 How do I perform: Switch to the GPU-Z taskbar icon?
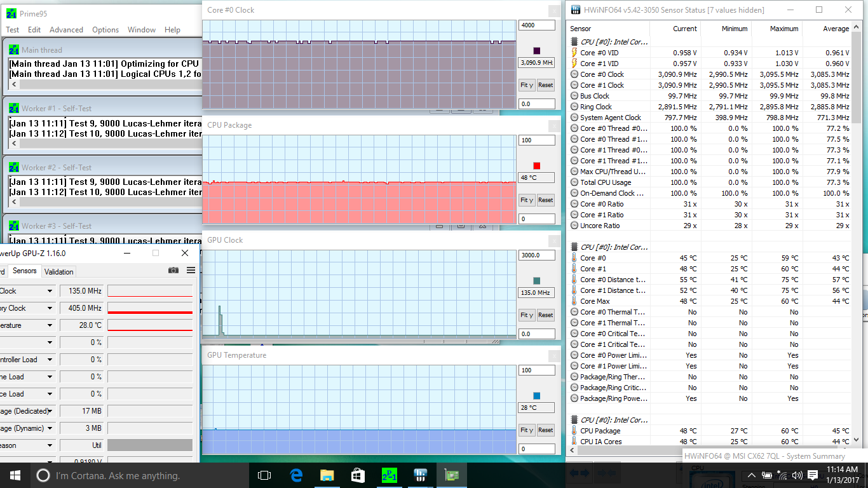point(451,475)
